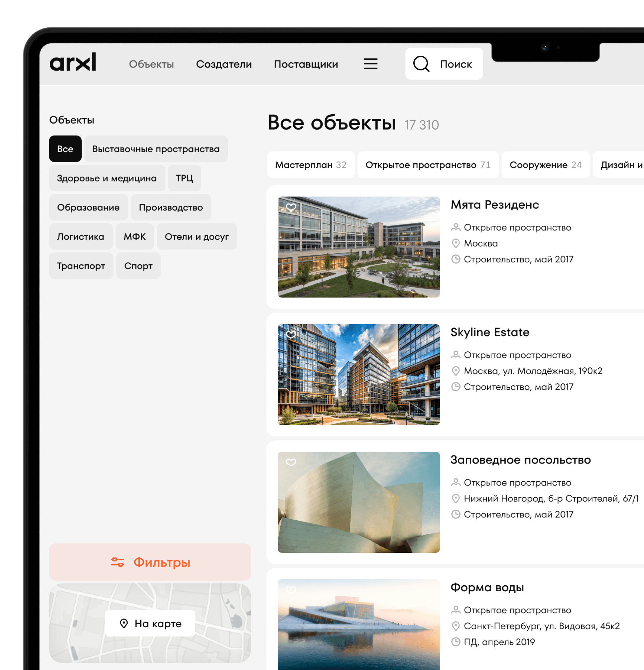Select the Логистика category chip

pyautogui.click(x=81, y=237)
